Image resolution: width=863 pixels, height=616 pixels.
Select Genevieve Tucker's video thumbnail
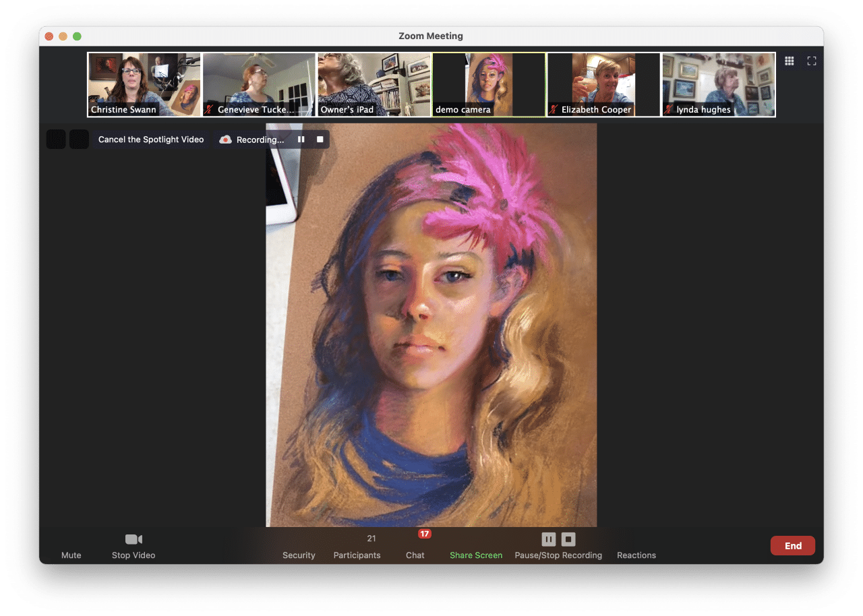click(259, 85)
